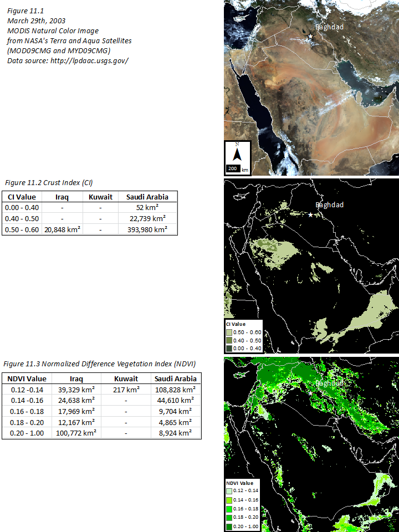Select the MODIS natural color satellite image
This screenshot has height=532, width=399.
coord(311,88)
